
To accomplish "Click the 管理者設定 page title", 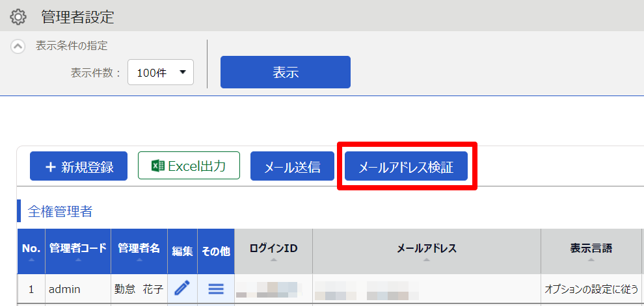I will click(x=77, y=18).
